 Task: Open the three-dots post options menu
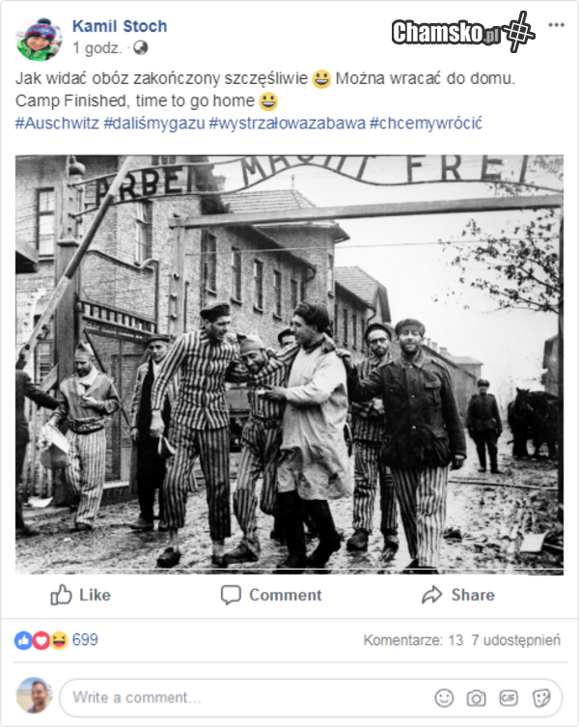tap(556, 25)
